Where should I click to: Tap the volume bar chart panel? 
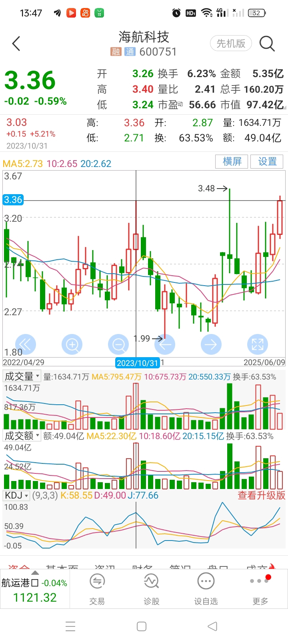144,406
